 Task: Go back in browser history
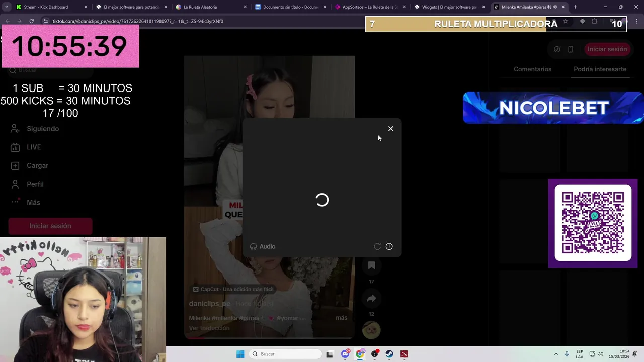[7, 21]
